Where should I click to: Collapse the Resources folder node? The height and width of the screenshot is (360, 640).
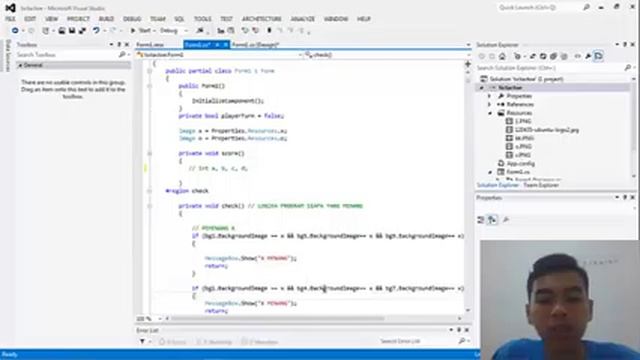[489, 113]
